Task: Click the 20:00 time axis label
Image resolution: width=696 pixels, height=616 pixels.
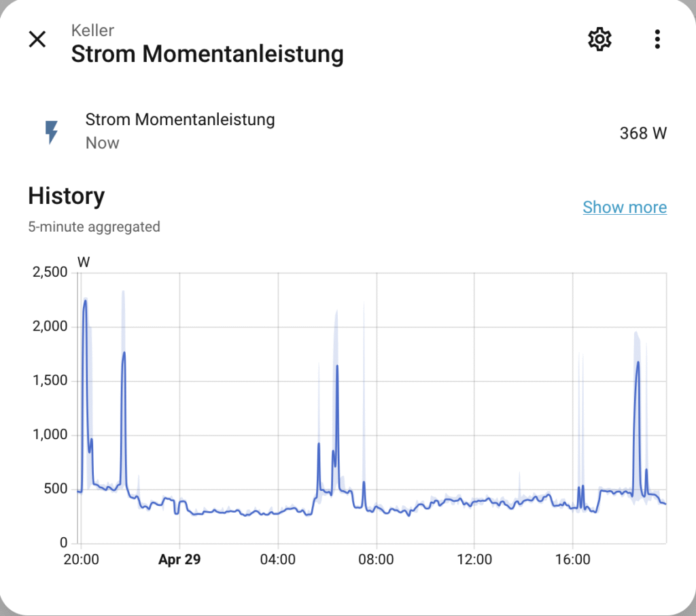Action: coord(81,560)
